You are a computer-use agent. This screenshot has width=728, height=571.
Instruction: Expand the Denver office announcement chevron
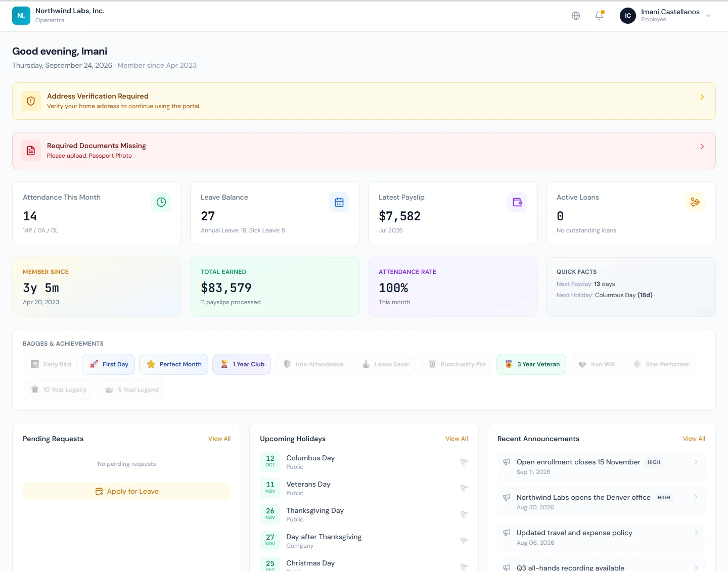(696, 497)
